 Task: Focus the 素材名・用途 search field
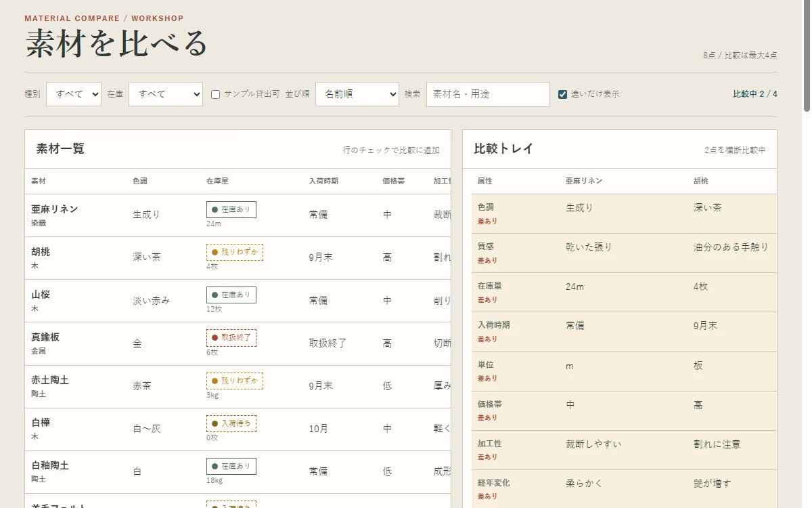tap(488, 94)
